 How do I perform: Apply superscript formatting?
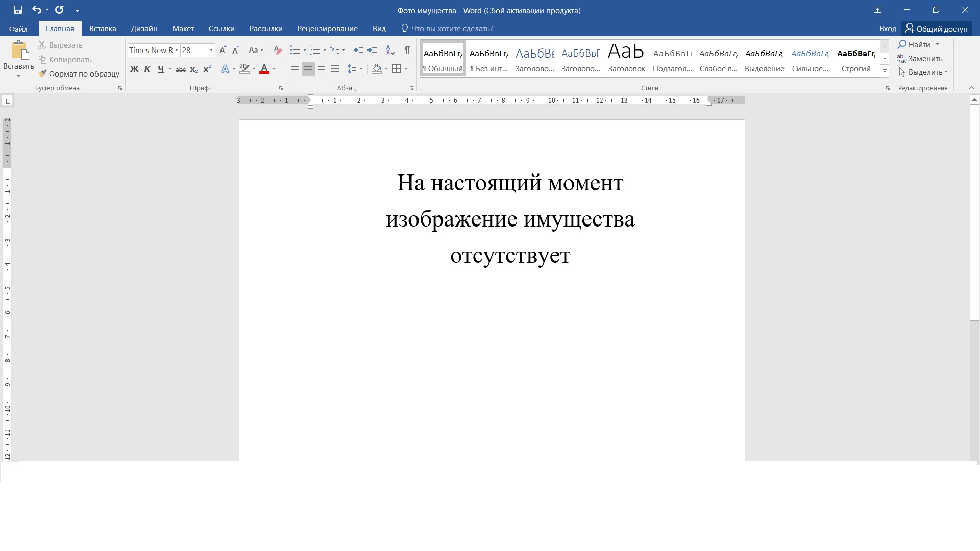[207, 69]
